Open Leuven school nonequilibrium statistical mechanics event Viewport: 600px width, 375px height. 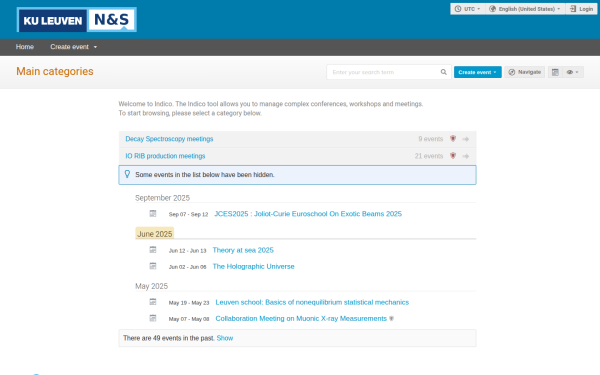[312, 302]
